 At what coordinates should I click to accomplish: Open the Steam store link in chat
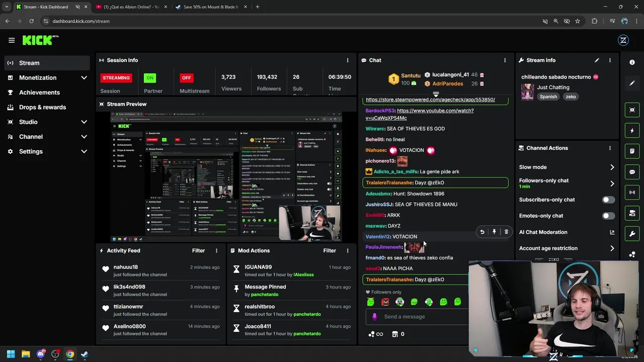coord(430,100)
